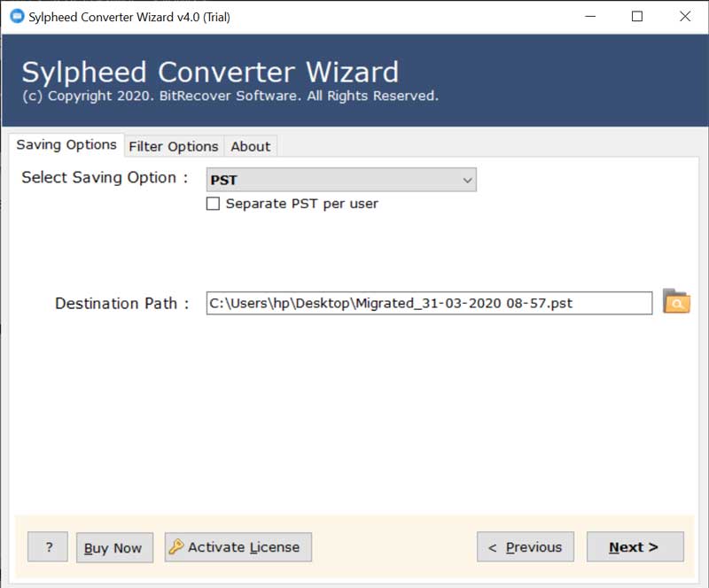This screenshot has width=709, height=588.
Task: Click the BitRecover copyright notice text
Action: pyautogui.click(x=230, y=96)
